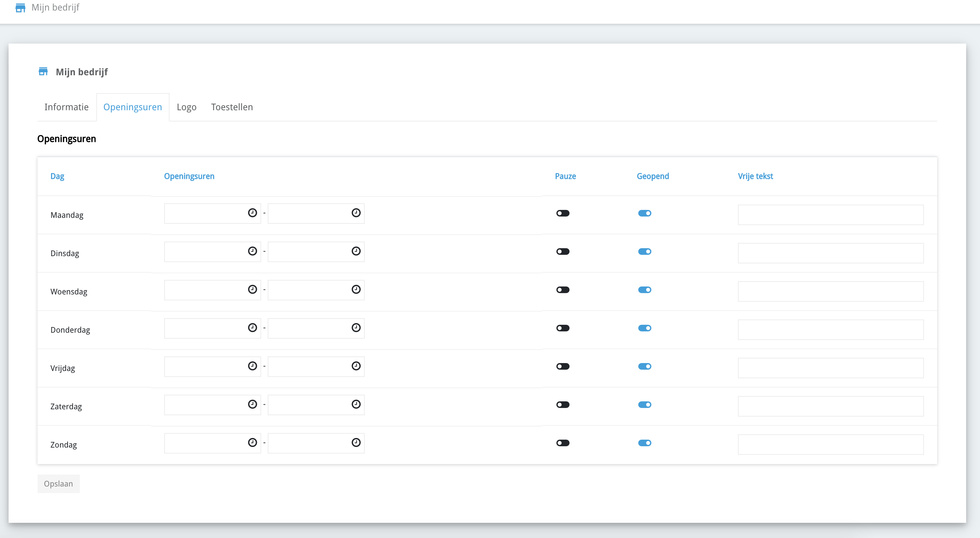This screenshot has width=980, height=538.
Task: Click the Vrijdag start time clock icon
Action: point(252,366)
